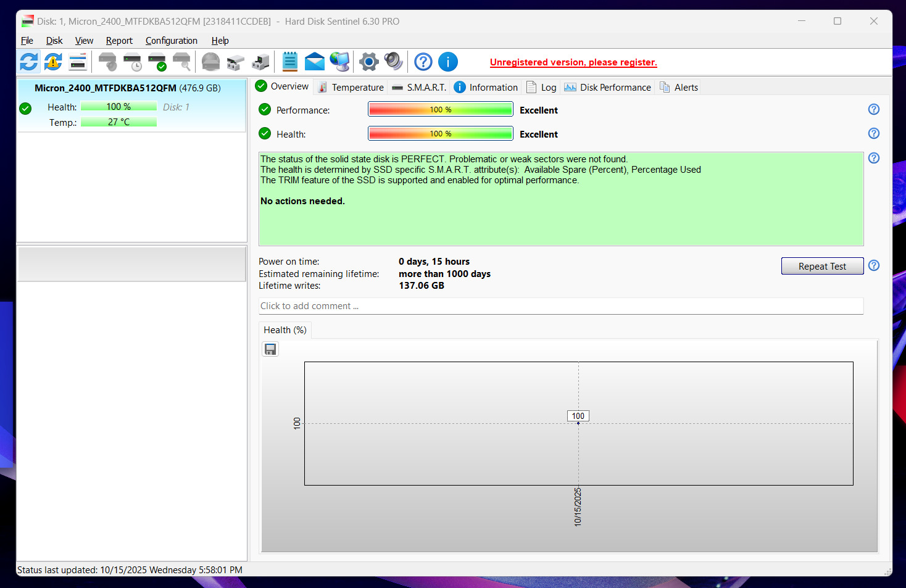This screenshot has width=906, height=588.
Task: Click the globe and monitor network icon
Action: tap(339, 62)
